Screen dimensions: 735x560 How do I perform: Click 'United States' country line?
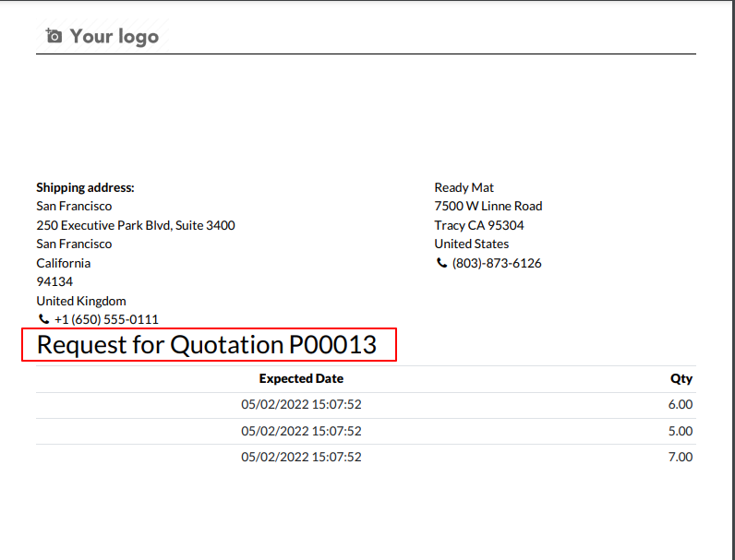(472, 244)
